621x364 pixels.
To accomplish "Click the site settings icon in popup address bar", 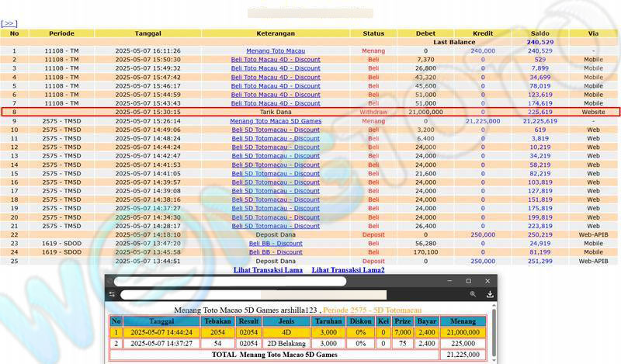I will tap(113, 295).
